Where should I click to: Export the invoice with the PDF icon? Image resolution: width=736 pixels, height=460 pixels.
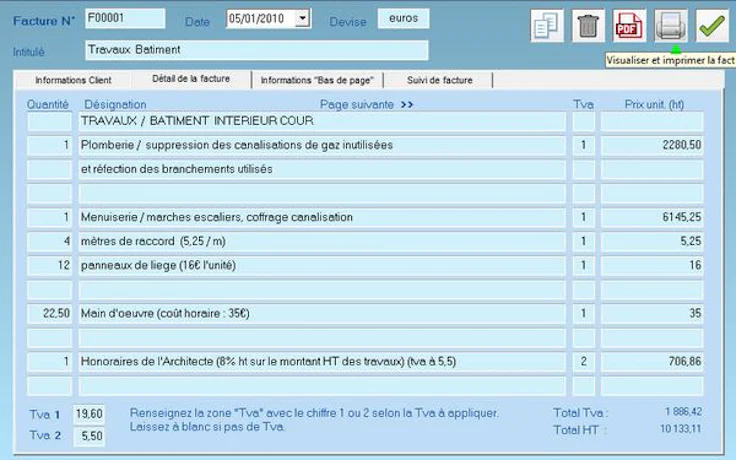pyautogui.click(x=629, y=26)
